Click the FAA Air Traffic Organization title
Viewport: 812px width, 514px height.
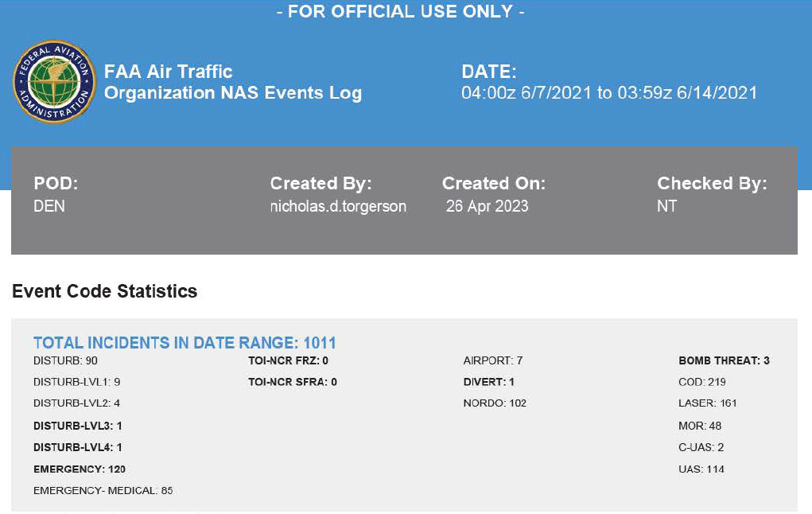click(x=232, y=82)
